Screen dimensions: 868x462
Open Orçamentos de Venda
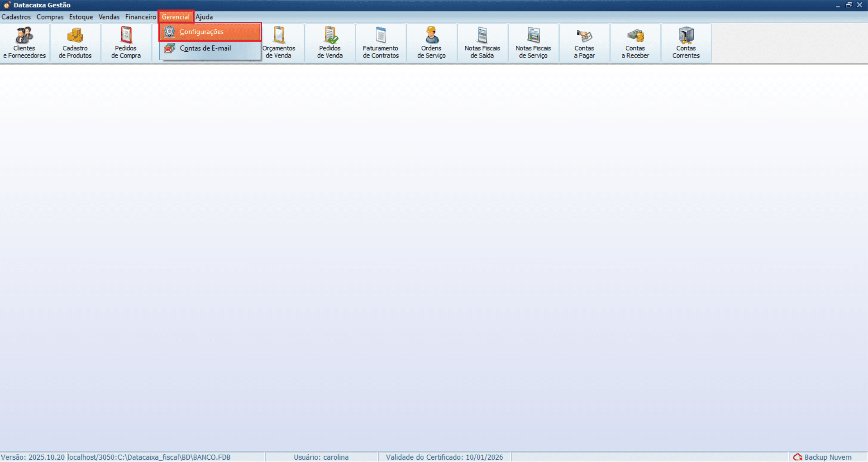279,43
